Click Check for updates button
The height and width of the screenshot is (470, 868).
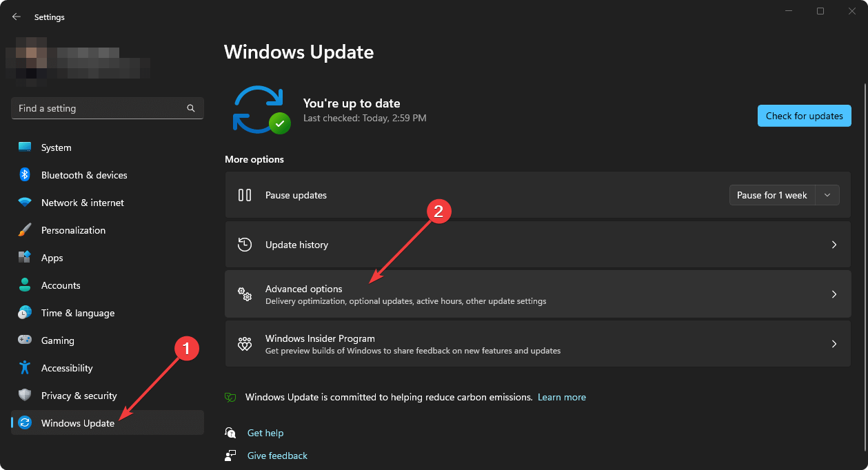804,116
